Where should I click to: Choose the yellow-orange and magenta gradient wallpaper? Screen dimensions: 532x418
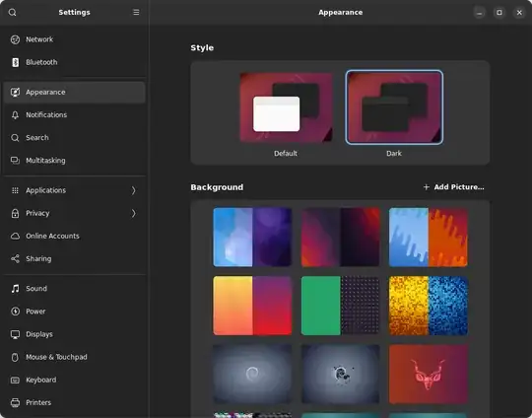[252, 306]
